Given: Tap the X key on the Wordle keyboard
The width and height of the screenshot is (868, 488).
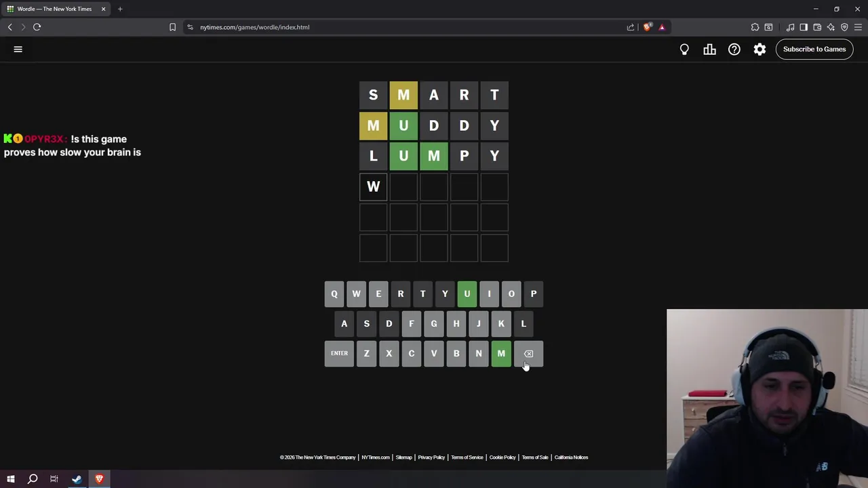Looking at the screenshot, I should point(389,353).
